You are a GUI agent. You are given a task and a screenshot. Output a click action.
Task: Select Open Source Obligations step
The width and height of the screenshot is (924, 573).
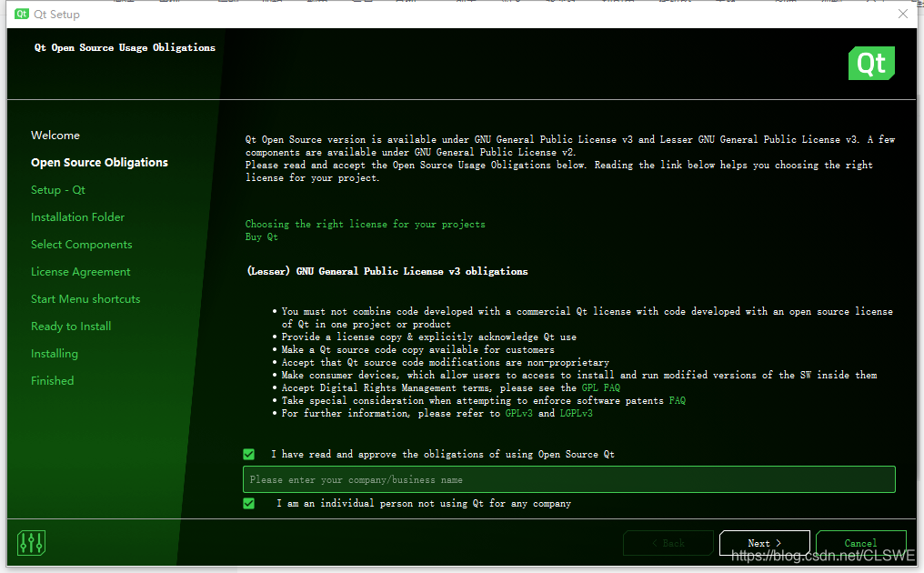[100, 162]
